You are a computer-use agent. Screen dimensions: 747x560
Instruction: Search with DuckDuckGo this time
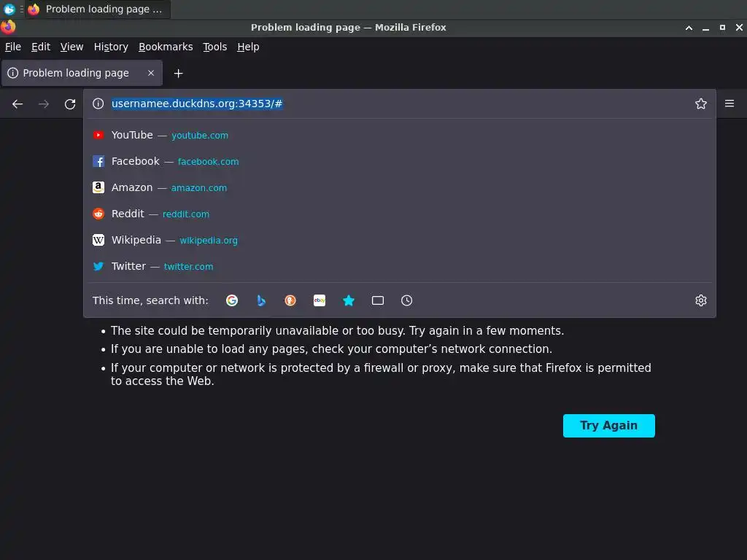(290, 300)
